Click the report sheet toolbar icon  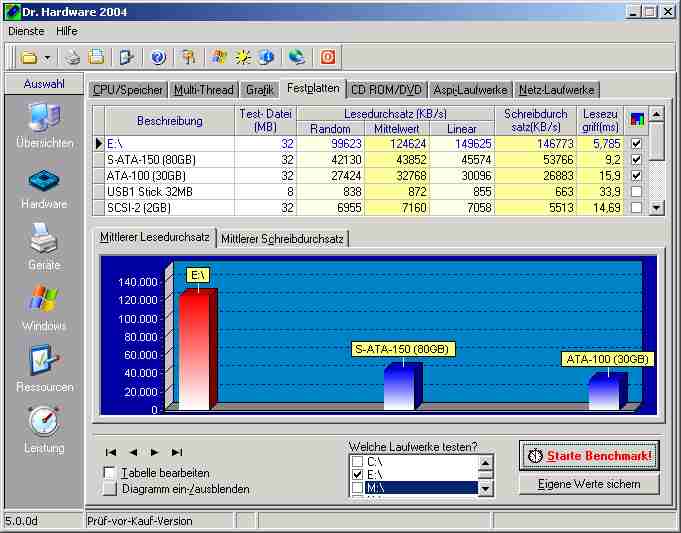(96, 57)
